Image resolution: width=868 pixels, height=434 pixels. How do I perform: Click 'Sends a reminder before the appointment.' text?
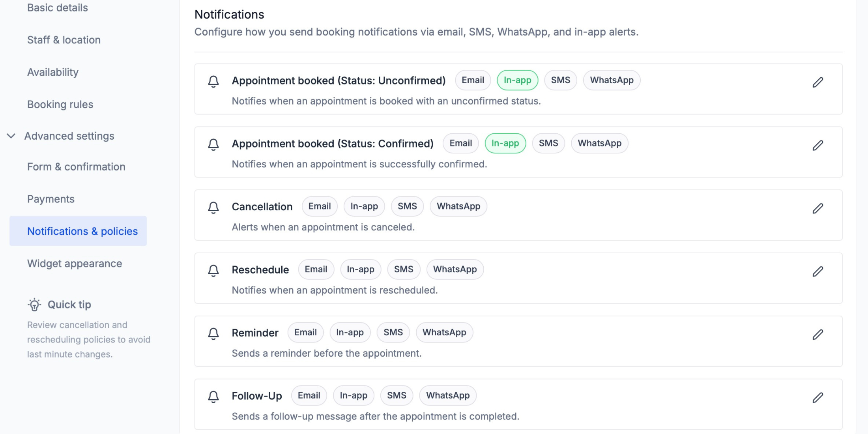[x=327, y=353]
